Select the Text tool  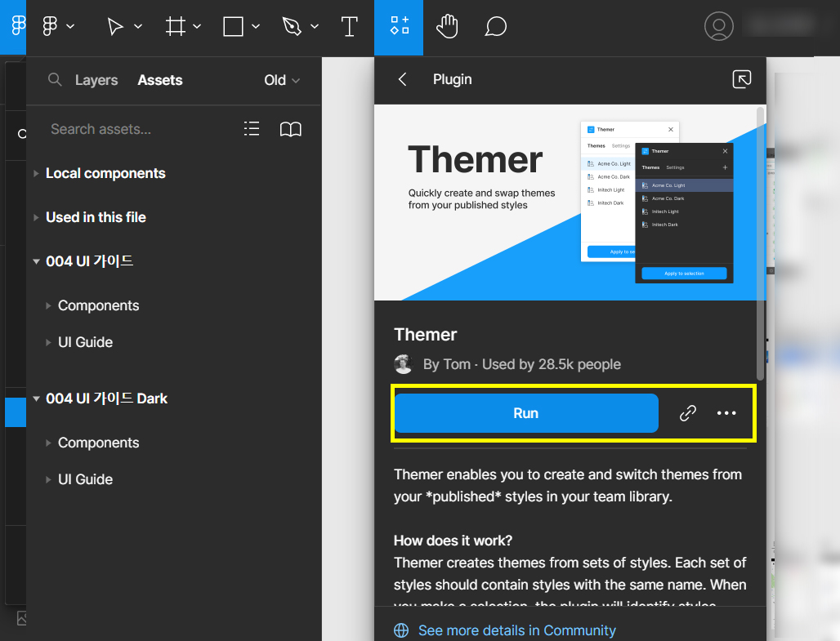click(x=349, y=26)
